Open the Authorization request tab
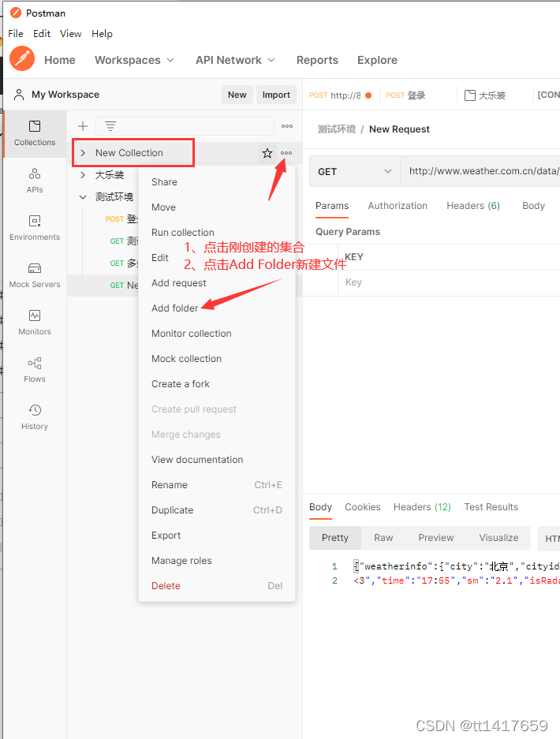 tap(398, 206)
